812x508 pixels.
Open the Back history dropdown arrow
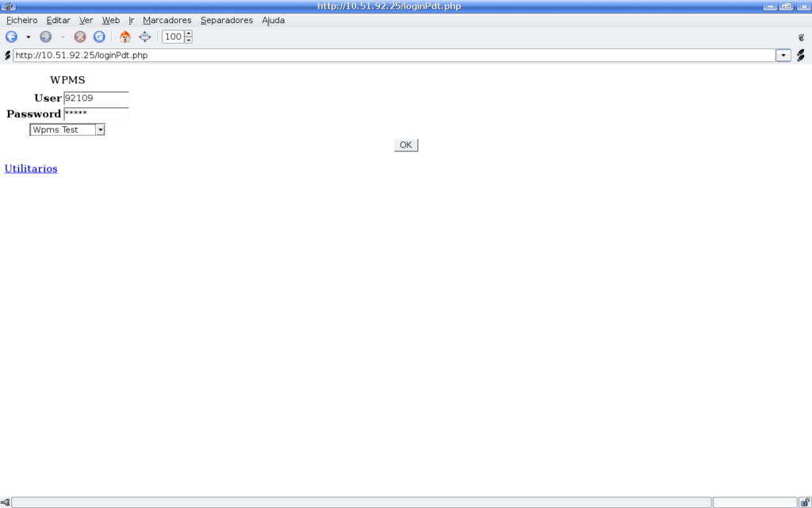pyautogui.click(x=28, y=37)
